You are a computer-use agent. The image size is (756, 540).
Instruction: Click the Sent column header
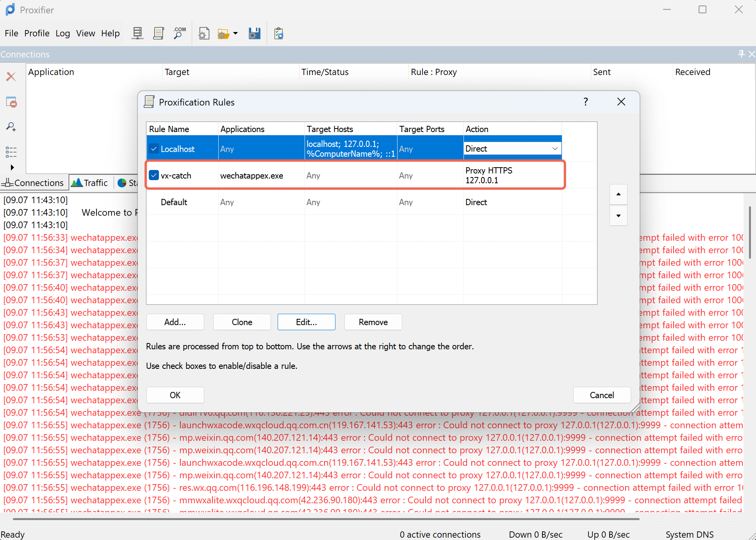[x=632, y=72]
